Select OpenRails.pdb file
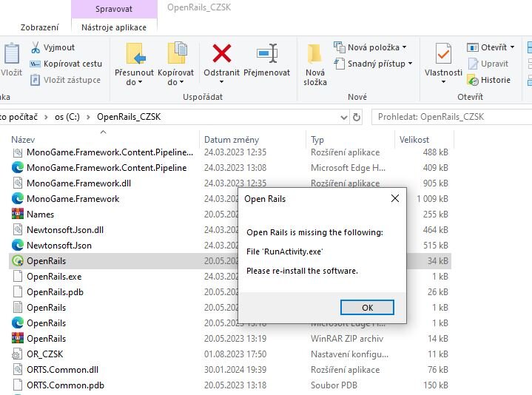The image size is (532, 395). (55, 292)
